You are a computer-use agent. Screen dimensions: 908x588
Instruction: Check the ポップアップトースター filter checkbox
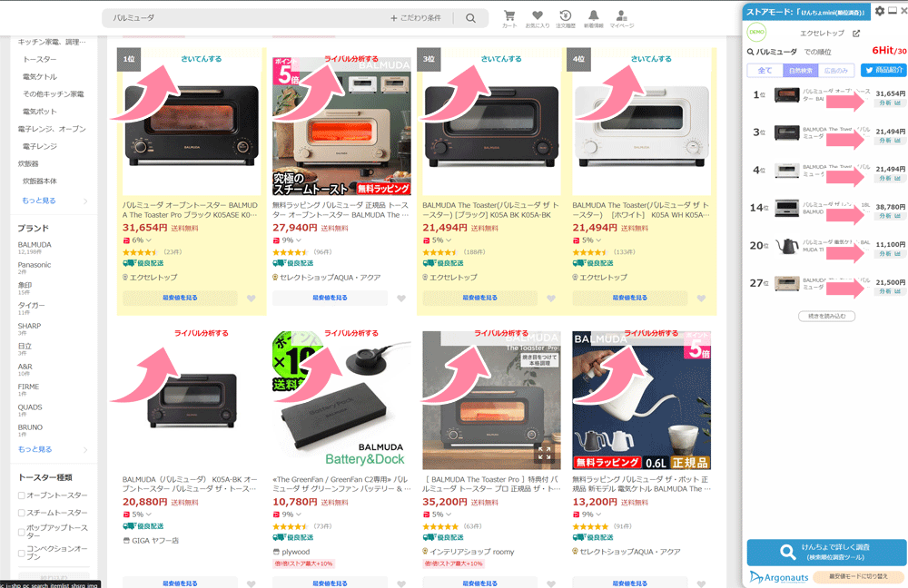[x=22, y=532]
